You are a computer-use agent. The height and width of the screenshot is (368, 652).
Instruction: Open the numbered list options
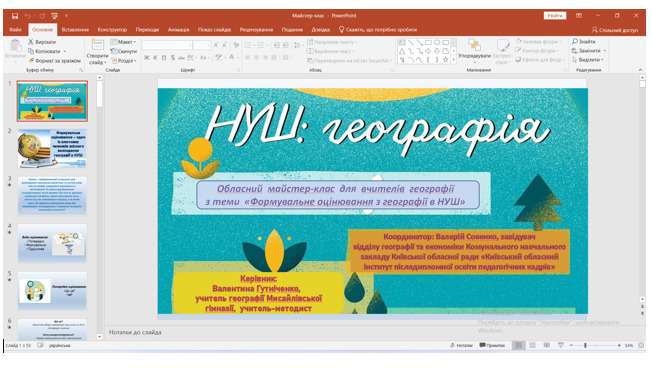pos(262,45)
